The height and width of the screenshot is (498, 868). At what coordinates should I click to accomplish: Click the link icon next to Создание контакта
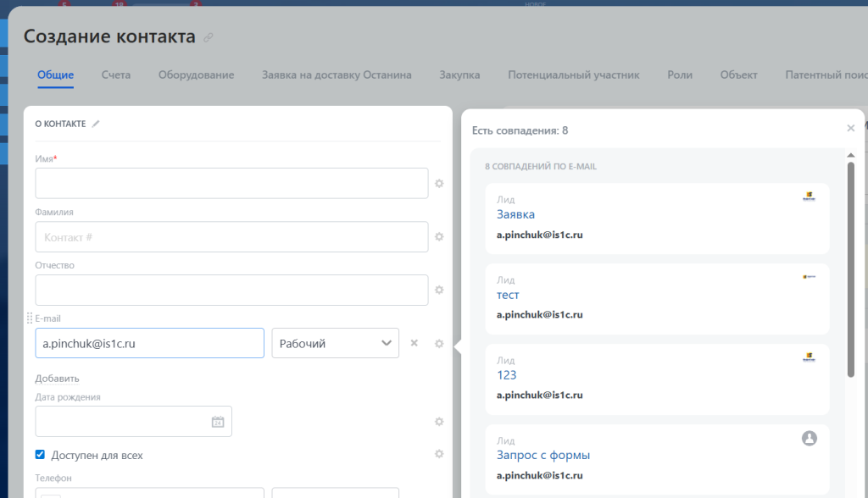point(209,37)
